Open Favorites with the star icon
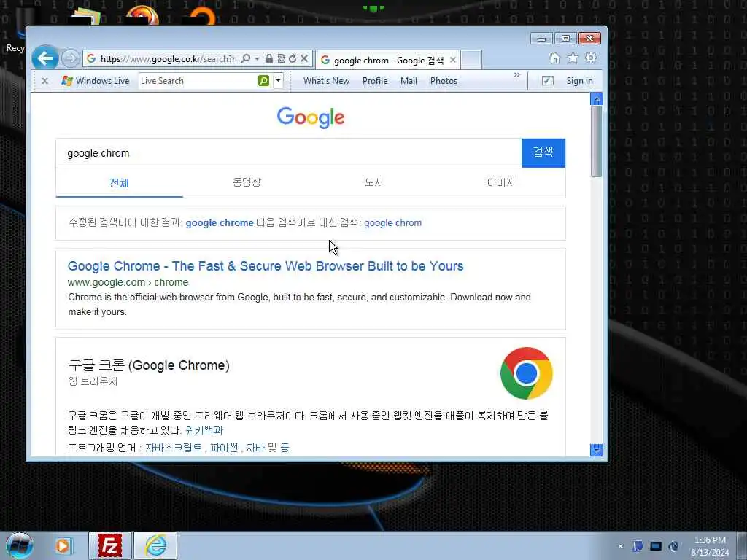 [573, 58]
